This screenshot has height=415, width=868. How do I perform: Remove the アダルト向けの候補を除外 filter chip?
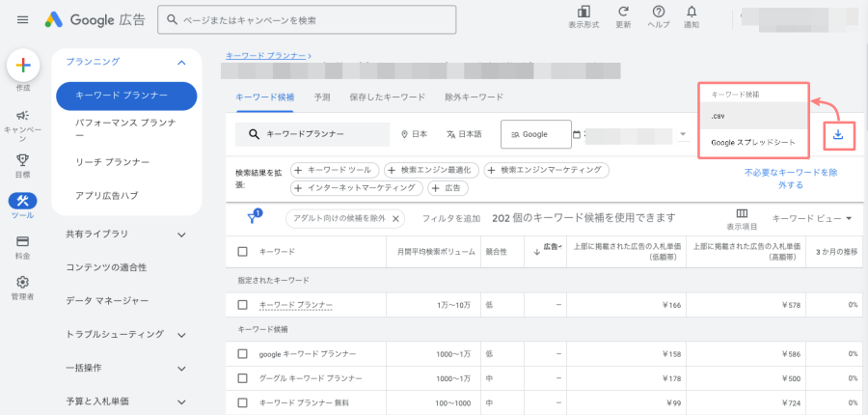tap(395, 219)
